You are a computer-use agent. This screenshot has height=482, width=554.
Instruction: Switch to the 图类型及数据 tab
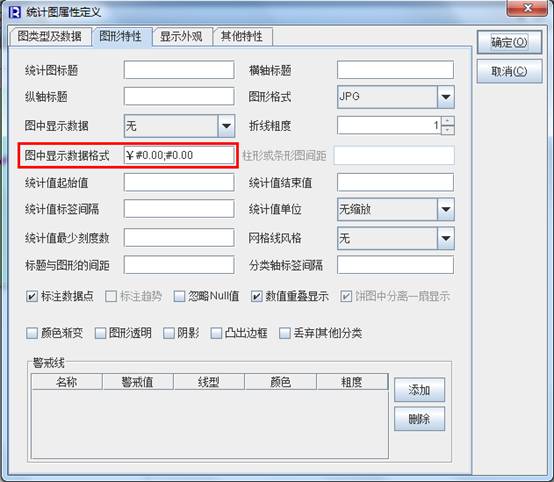[50, 36]
